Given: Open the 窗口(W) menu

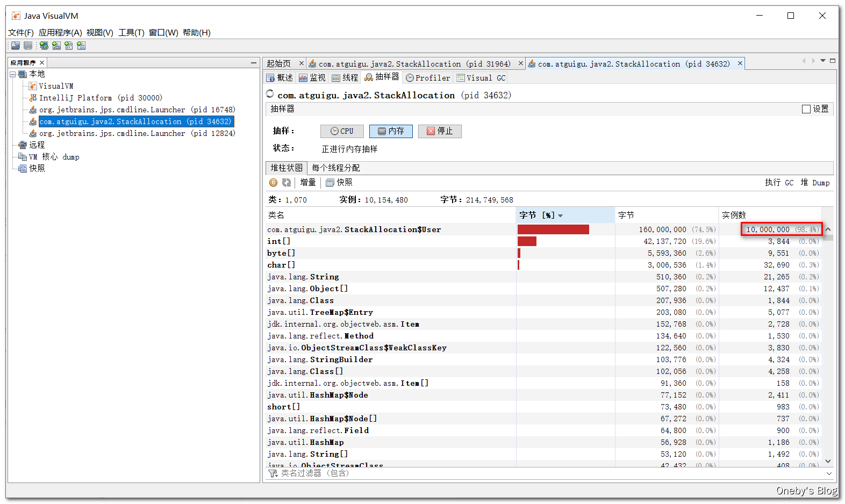Looking at the screenshot, I should [163, 33].
